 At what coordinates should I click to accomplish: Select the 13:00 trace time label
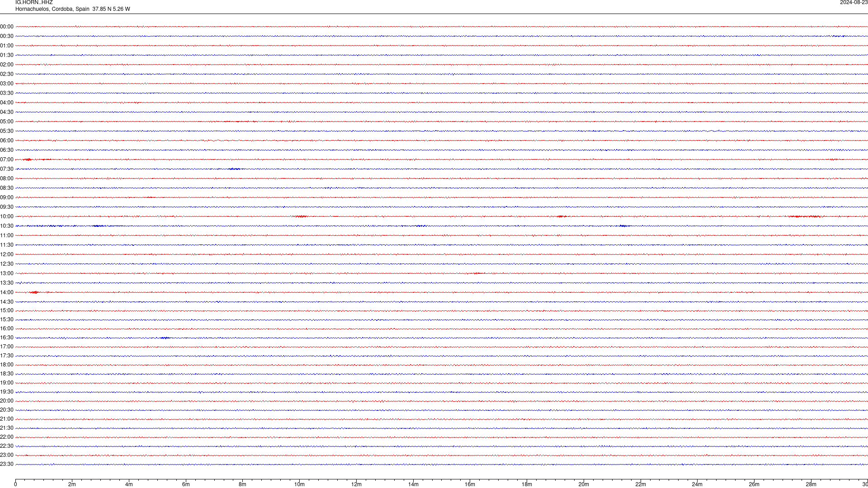tap(7, 273)
